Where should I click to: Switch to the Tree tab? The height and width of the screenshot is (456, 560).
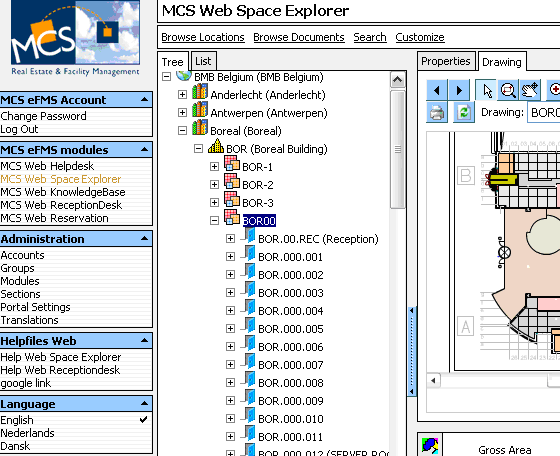[x=172, y=62]
